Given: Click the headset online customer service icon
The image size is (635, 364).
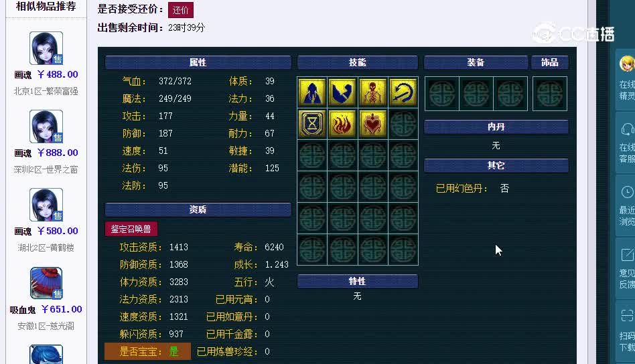Looking at the screenshot, I should tap(628, 129).
